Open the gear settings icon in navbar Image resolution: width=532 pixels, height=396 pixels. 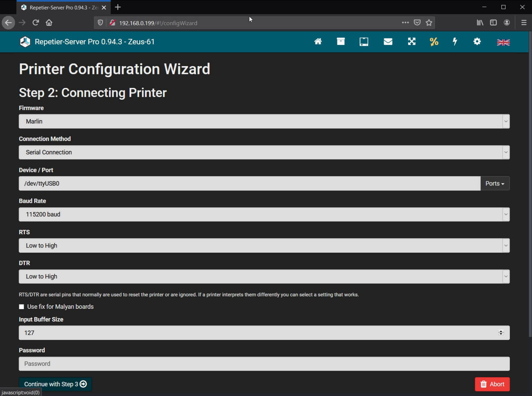[477, 42]
